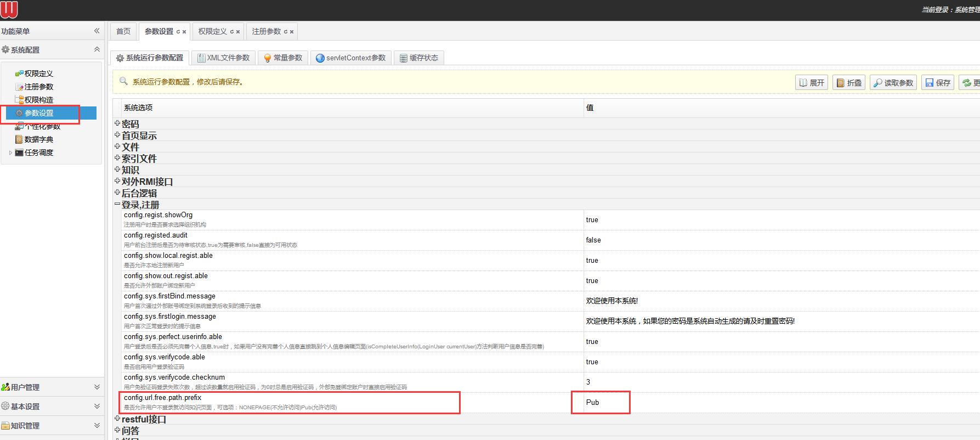The height and width of the screenshot is (440, 980).
Task: Click the config.regist.showOrg option name
Action: tap(158, 215)
